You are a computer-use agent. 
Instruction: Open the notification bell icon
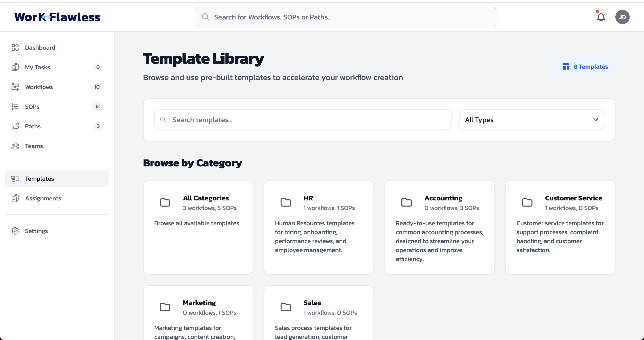tap(601, 17)
